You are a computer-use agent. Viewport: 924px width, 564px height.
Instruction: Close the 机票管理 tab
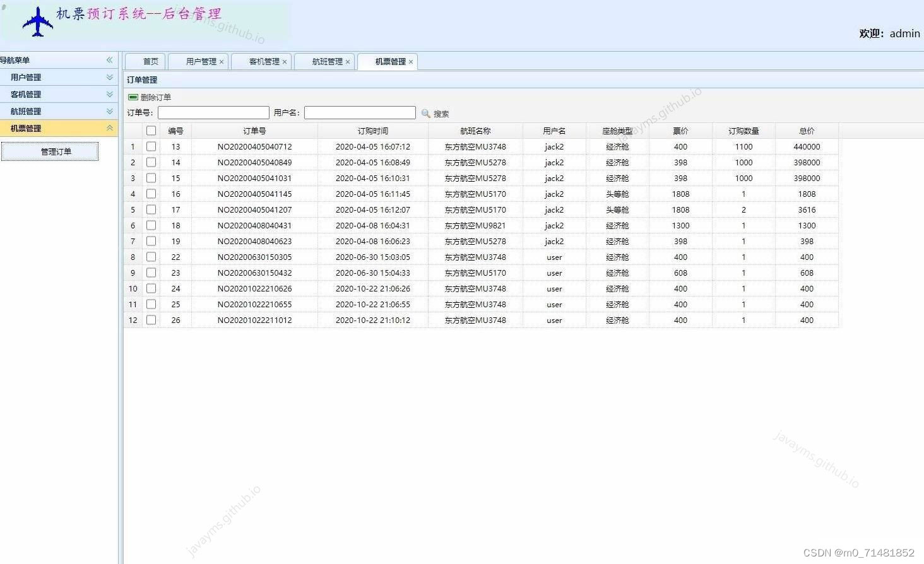411,62
